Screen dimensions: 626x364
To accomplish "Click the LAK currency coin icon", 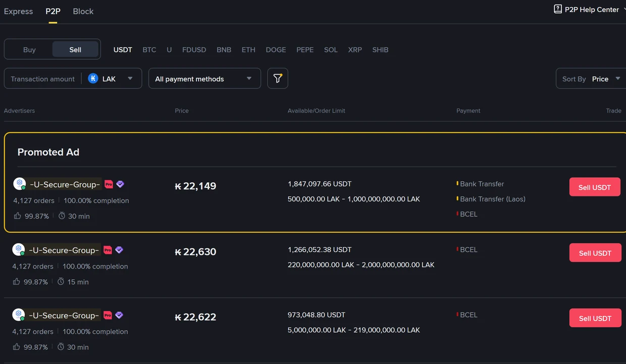I will pos(93,78).
